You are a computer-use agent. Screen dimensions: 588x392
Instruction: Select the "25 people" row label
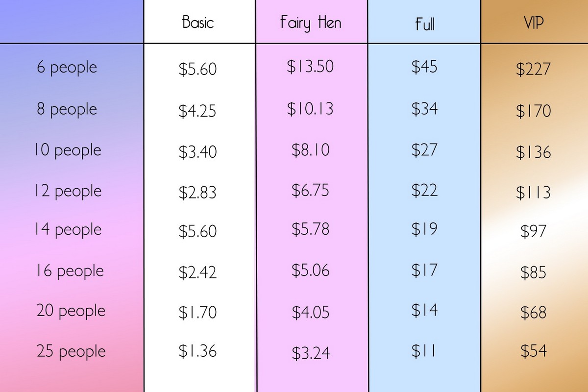pos(71,351)
